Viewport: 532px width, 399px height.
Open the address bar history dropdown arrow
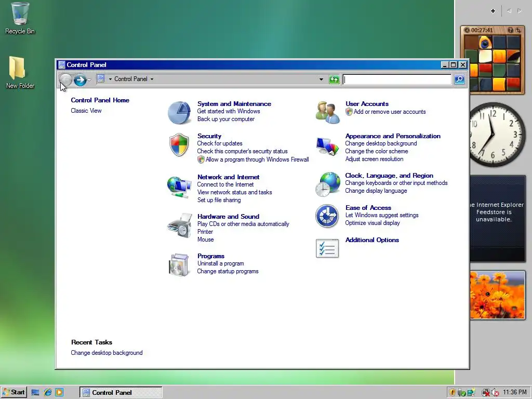(x=321, y=79)
